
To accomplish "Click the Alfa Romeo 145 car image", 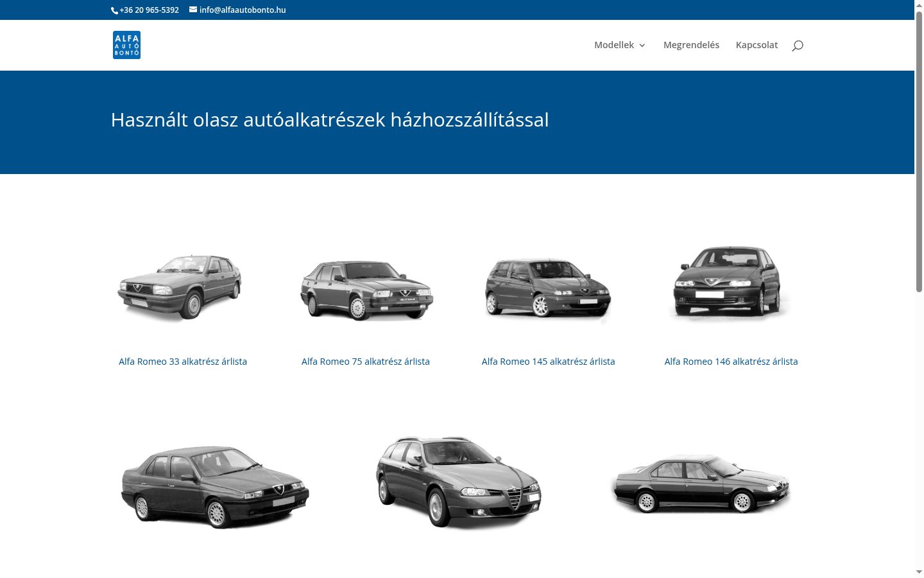I will [x=548, y=289].
